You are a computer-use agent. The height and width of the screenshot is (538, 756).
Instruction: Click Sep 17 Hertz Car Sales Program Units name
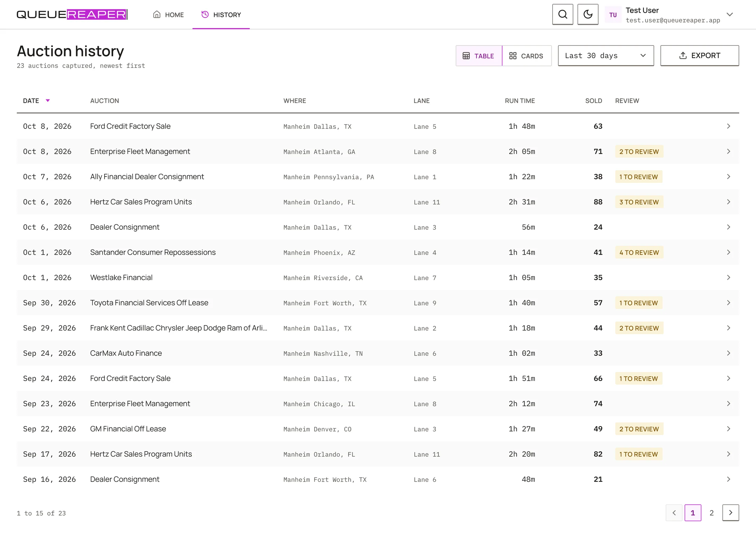(141, 454)
